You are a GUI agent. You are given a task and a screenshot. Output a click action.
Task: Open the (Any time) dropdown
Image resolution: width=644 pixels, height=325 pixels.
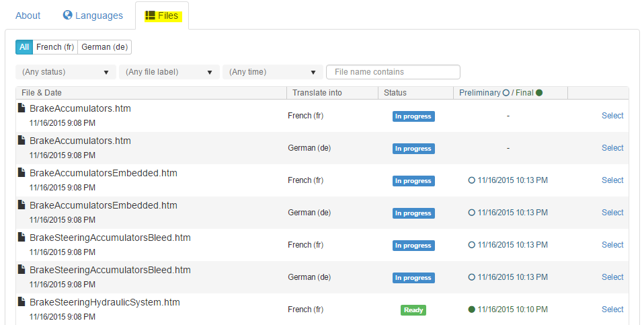click(x=273, y=72)
